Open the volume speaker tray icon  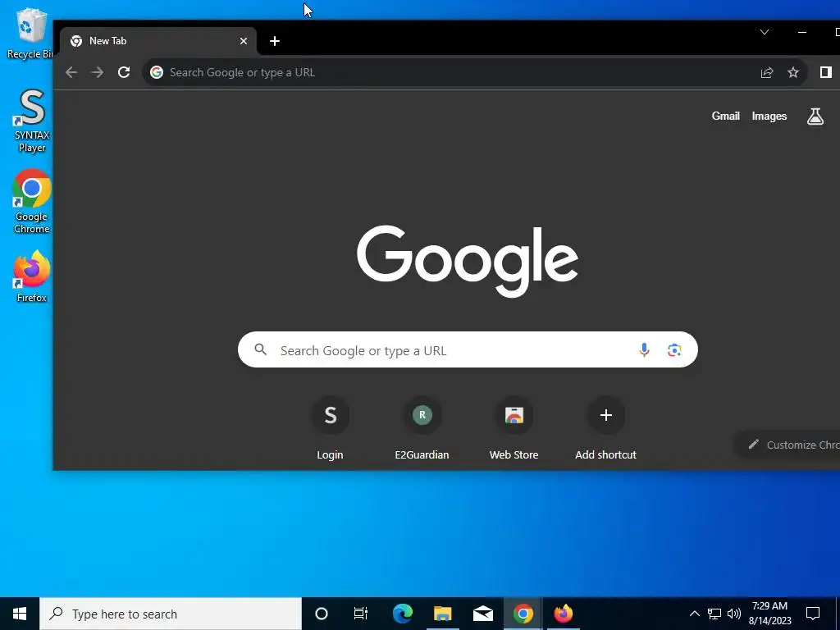(x=734, y=614)
